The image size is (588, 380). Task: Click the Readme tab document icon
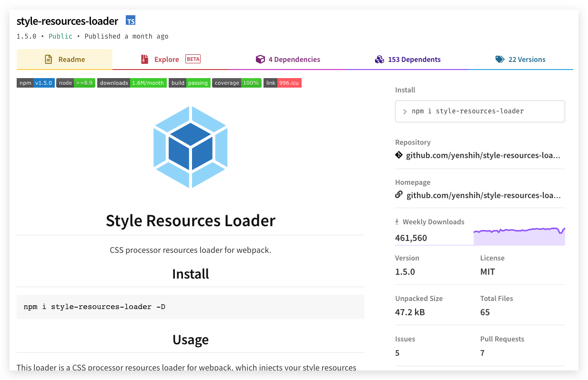pyautogui.click(x=48, y=60)
